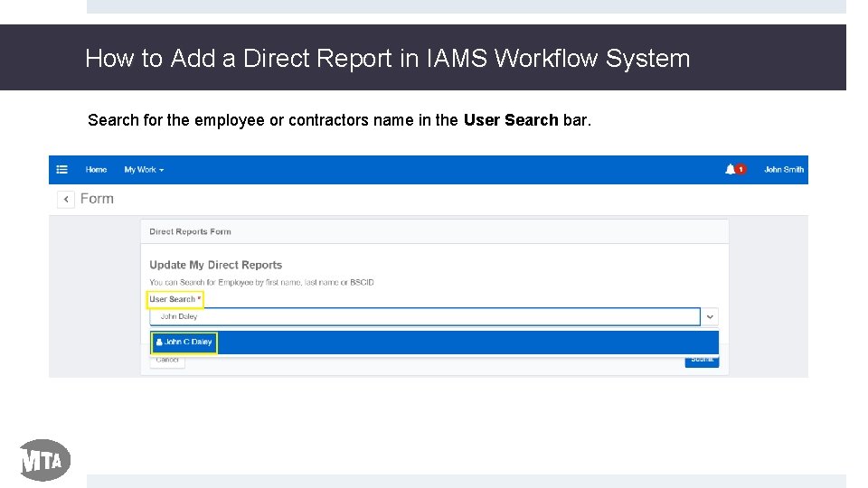Image resolution: width=868 pixels, height=488 pixels.
Task: Open the hamburger list menu icon
Action: tap(62, 169)
